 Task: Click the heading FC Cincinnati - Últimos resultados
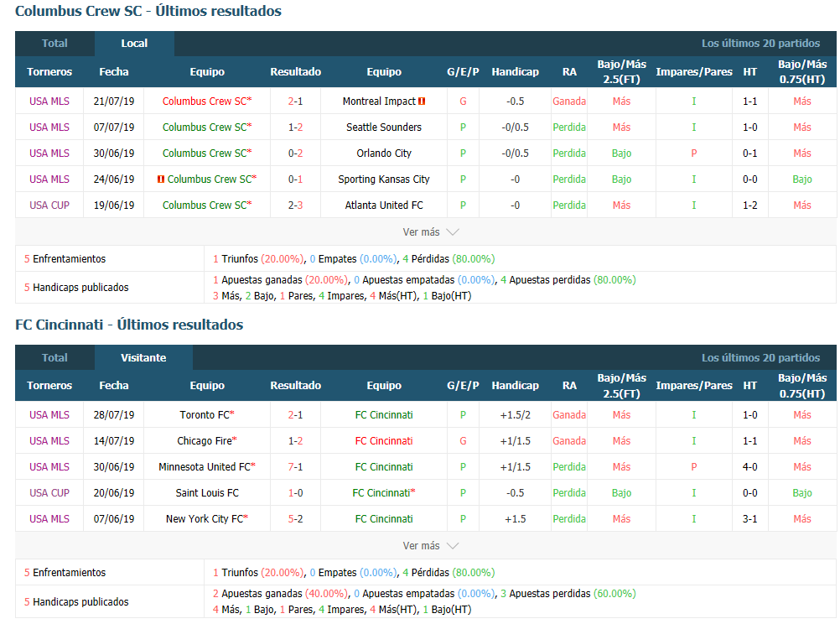tap(129, 325)
